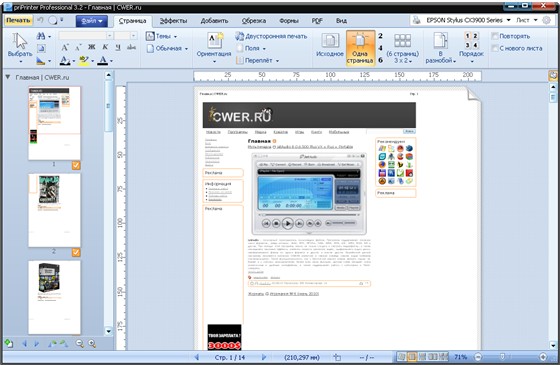Screen dimensions: 560x365
Task: Click Двусторонняя печать option
Action: tap(271, 36)
